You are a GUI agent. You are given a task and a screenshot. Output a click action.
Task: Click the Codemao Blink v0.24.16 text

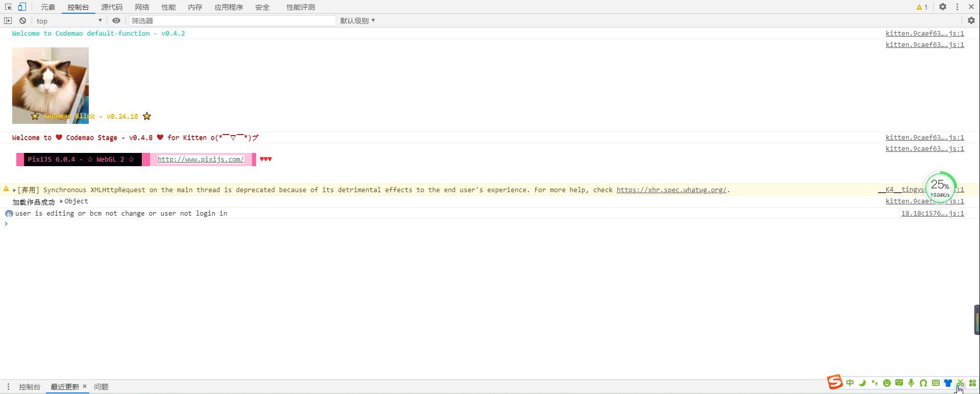91,117
